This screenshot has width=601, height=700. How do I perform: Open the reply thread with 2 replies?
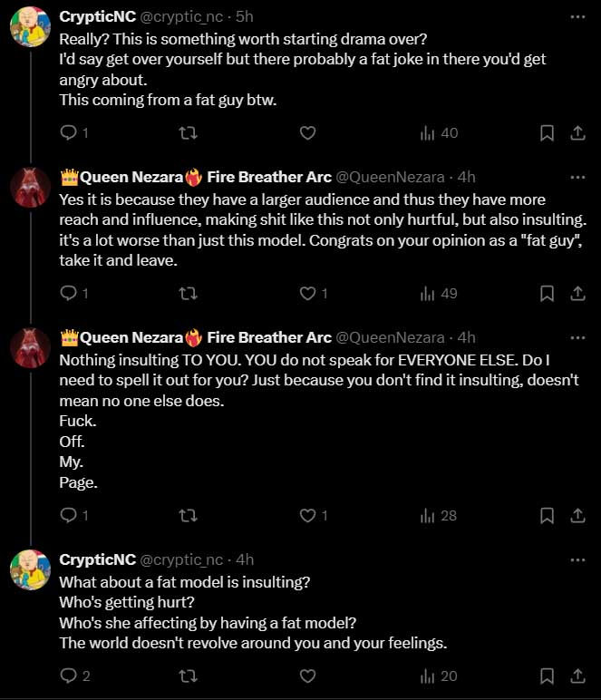[75, 676]
